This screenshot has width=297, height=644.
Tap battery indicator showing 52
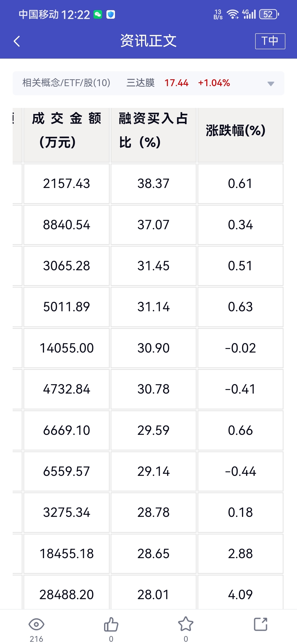tap(269, 14)
